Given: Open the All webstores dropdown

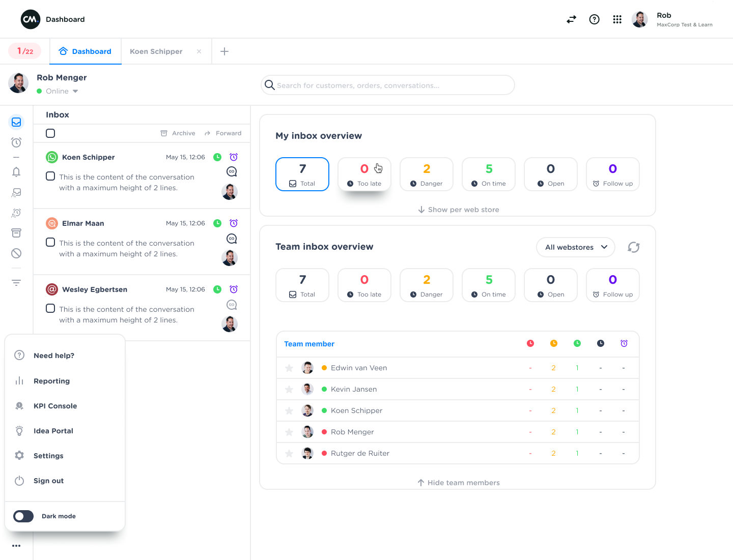Looking at the screenshot, I should [x=575, y=247].
